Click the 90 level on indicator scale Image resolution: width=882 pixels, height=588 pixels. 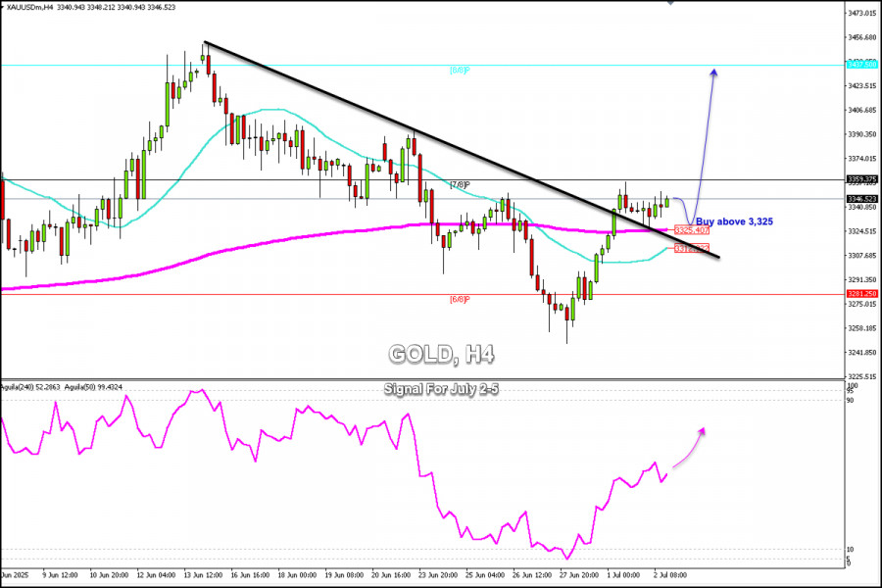coord(851,400)
